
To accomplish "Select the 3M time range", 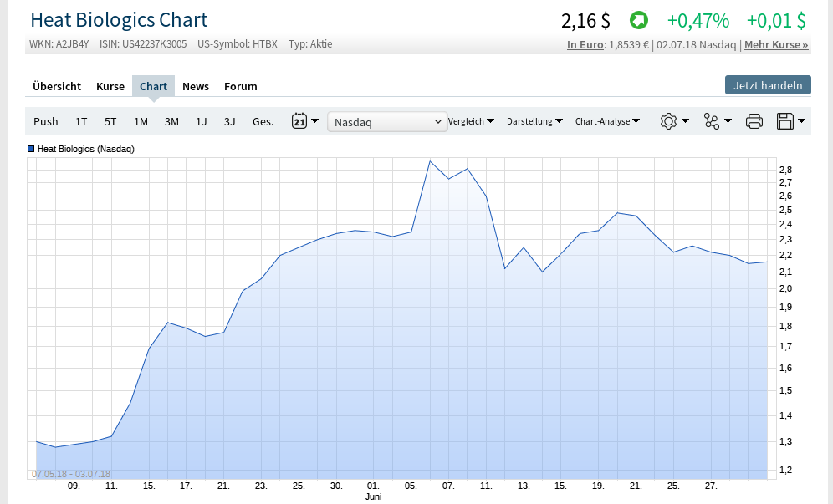I will click(171, 122).
